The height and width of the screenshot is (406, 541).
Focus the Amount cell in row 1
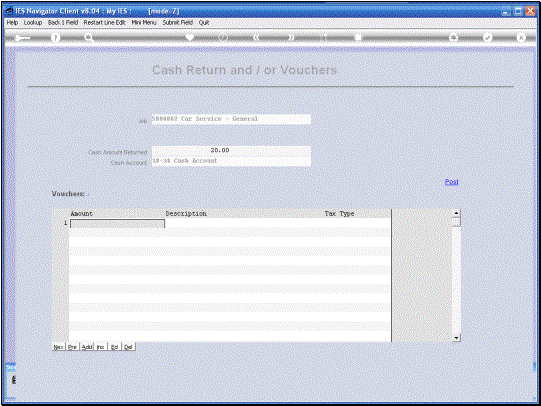pyautogui.click(x=117, y=224)
